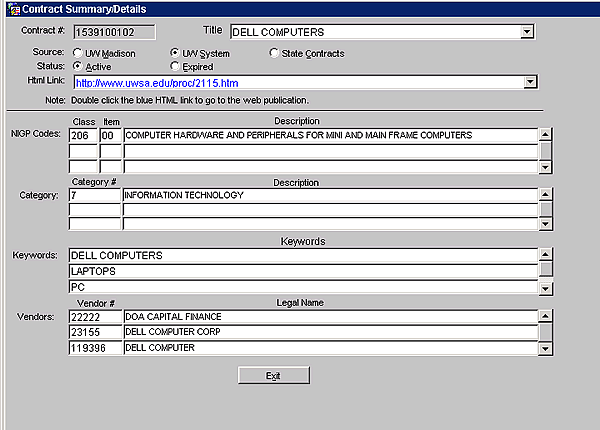
Task: Click the NIGP item field 00
Action: (111, 135)
